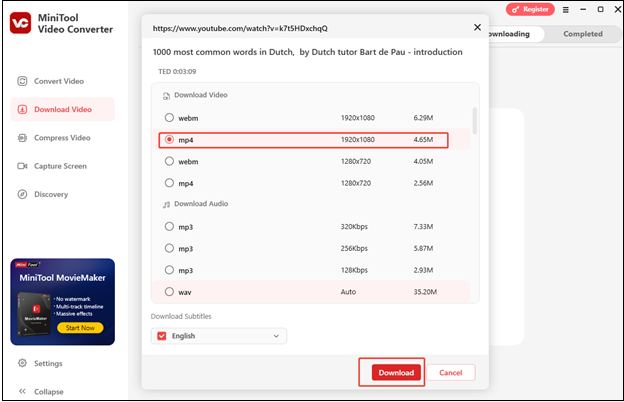Click the 128Kbps bitrate text
The height and width of the screenshot is (402, 624).
[x=354, y=270]
